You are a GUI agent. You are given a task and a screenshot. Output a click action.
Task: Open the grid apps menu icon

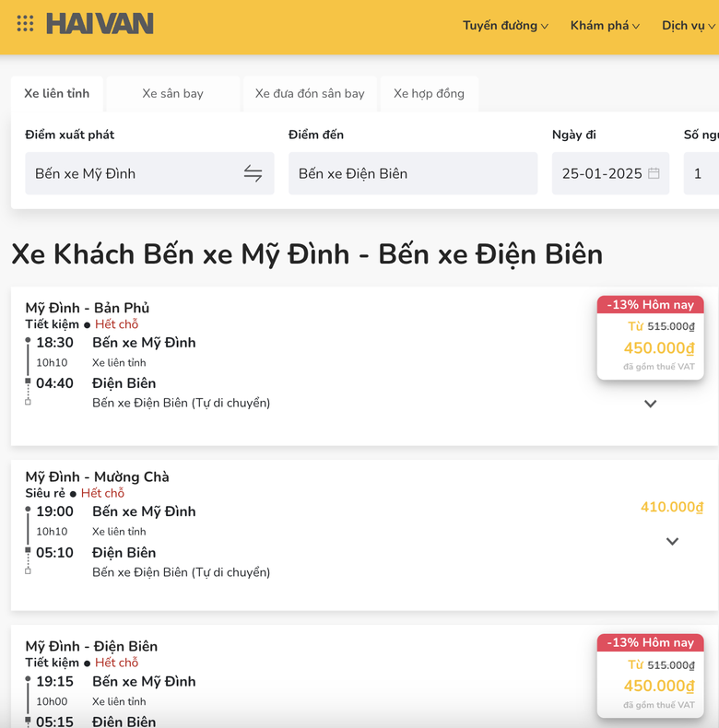[x=25, y=24]
